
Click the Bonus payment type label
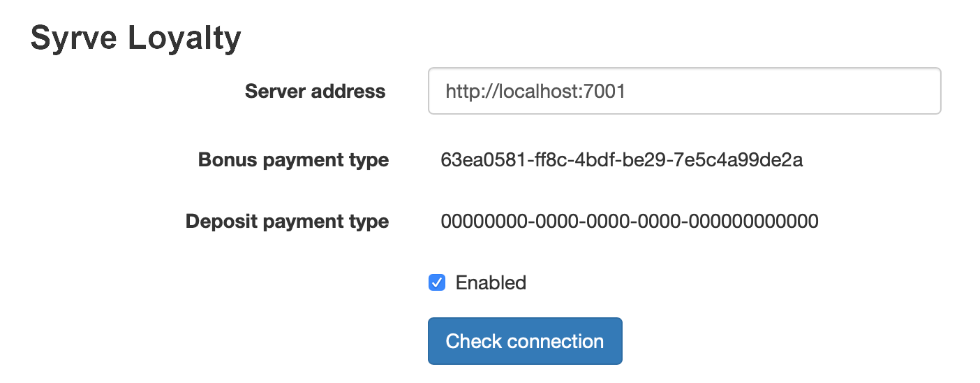pyautogui.click(x=293, y=160)
